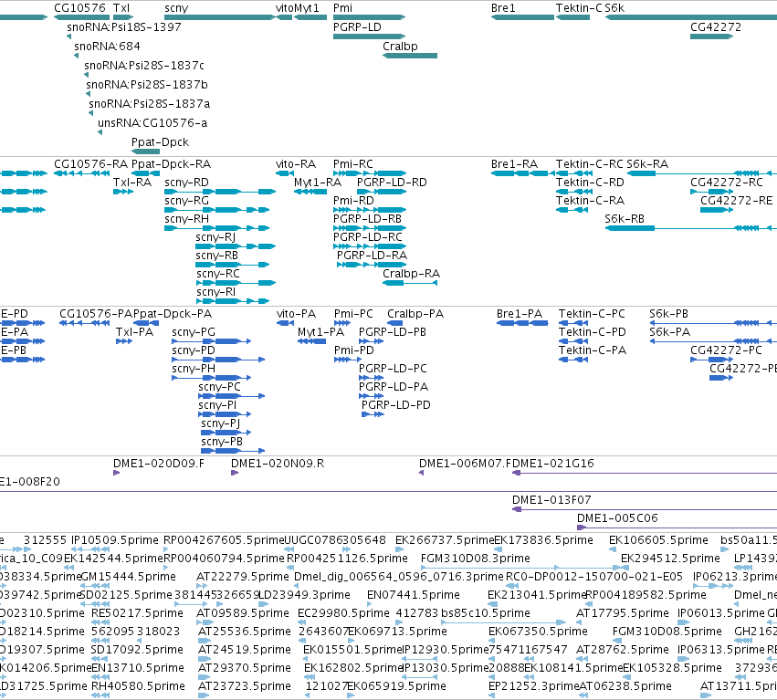Click the RP004267605.5prime EST label
This screenshot has width=777, height=700.
[x=224, y=540]
